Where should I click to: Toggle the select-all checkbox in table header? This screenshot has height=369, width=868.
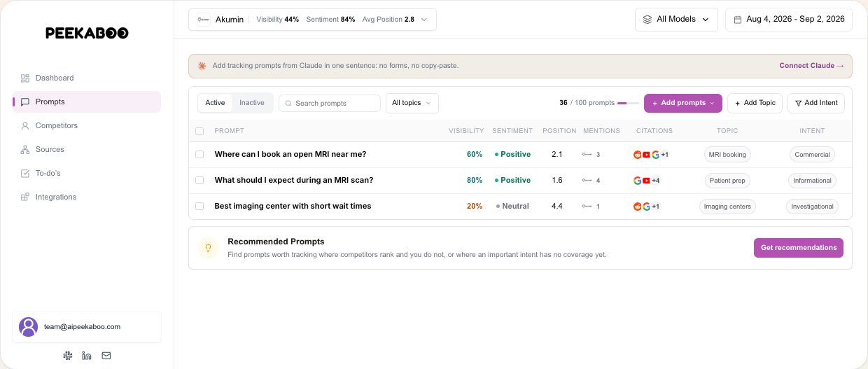click(x=199, y=131)
